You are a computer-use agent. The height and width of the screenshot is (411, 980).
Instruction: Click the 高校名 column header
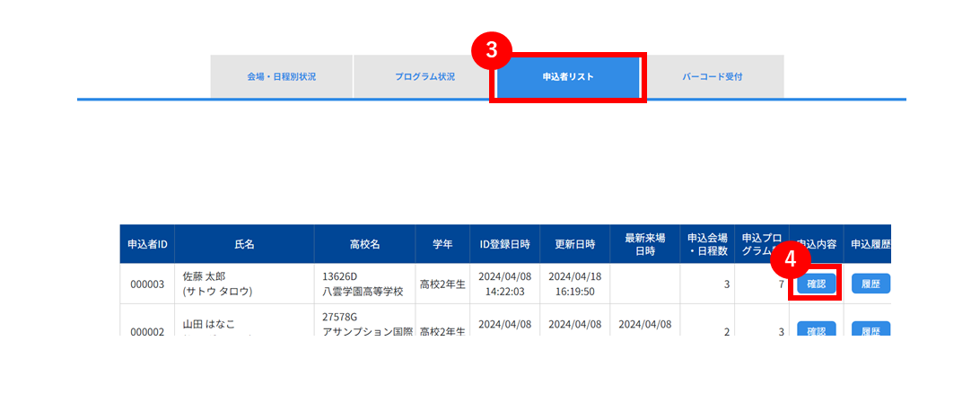pos(365,244)
